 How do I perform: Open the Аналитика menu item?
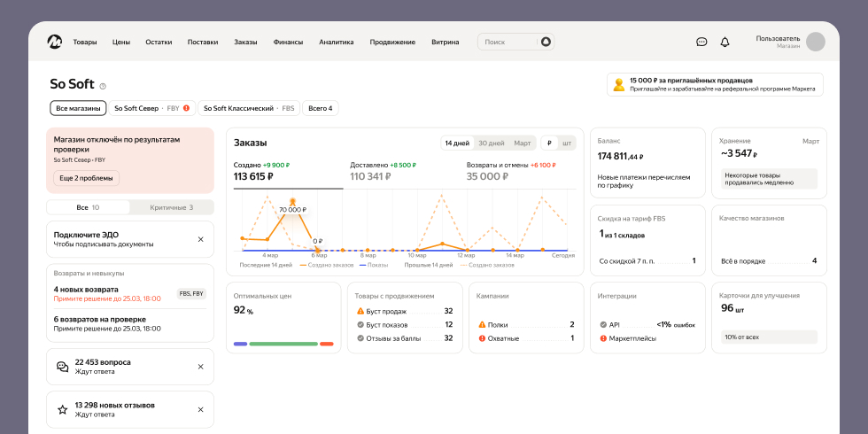[336, 42]
